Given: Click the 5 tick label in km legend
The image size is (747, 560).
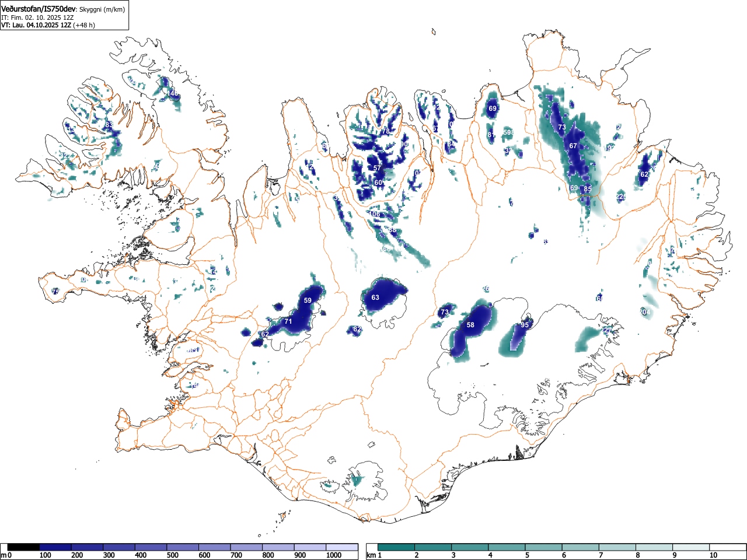Looking at the screenshot, I should coord(527,555).
